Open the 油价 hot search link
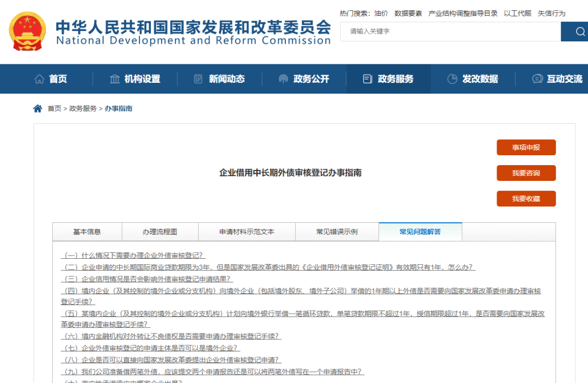588x383 pixels. tap(380, 13)
